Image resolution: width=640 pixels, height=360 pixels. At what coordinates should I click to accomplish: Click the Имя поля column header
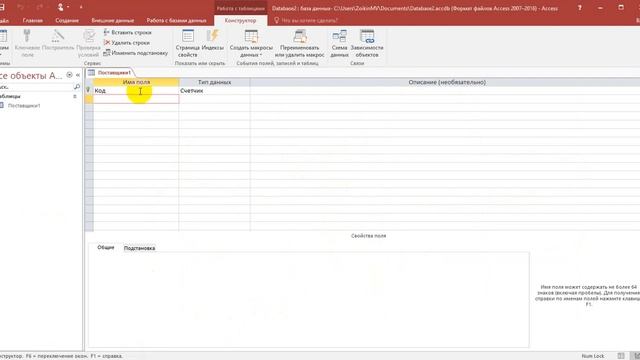point(136,82)
